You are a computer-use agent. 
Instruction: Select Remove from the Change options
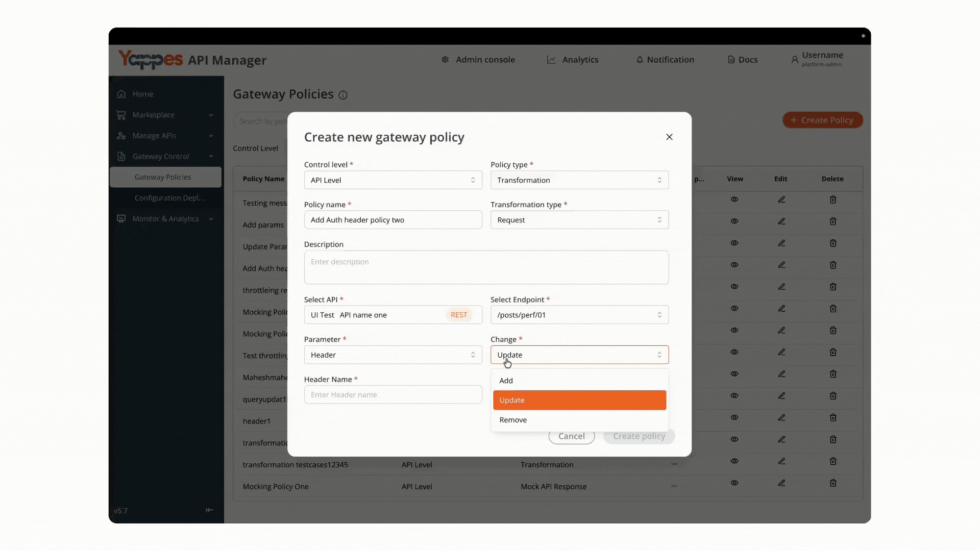pos(579,420)
